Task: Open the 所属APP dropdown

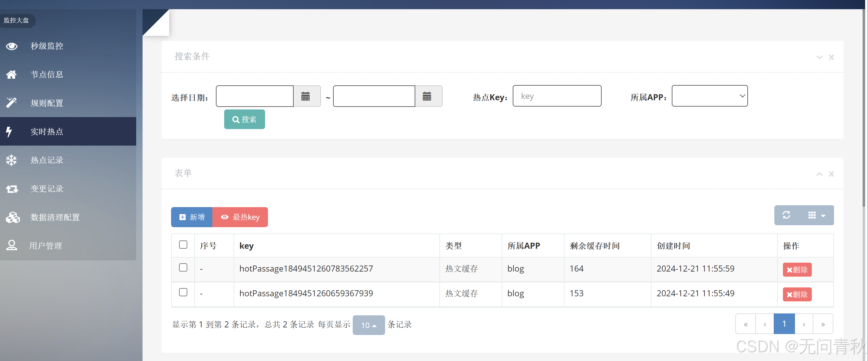Action: [710, 96]
